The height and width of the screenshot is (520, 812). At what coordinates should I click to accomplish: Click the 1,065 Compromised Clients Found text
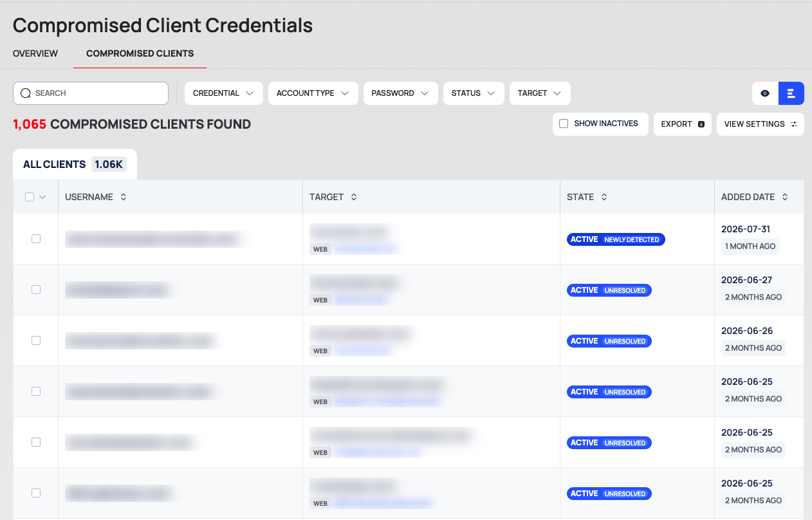tap(132, 124)
